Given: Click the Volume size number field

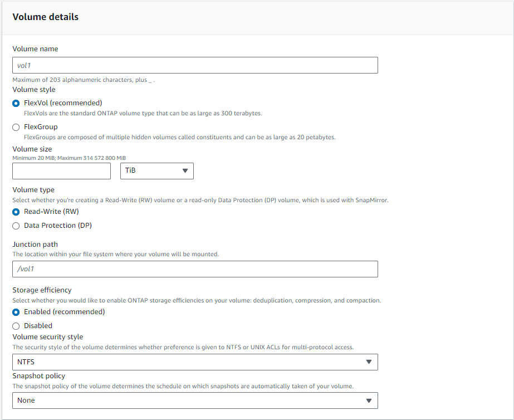Looking at the screenshot, I should [x=62, y=171].
